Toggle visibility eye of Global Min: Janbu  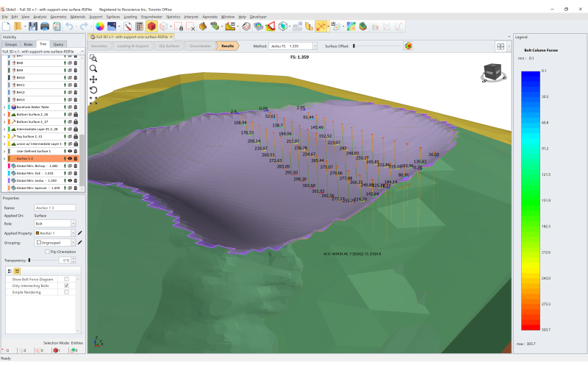tap(71, 180)
